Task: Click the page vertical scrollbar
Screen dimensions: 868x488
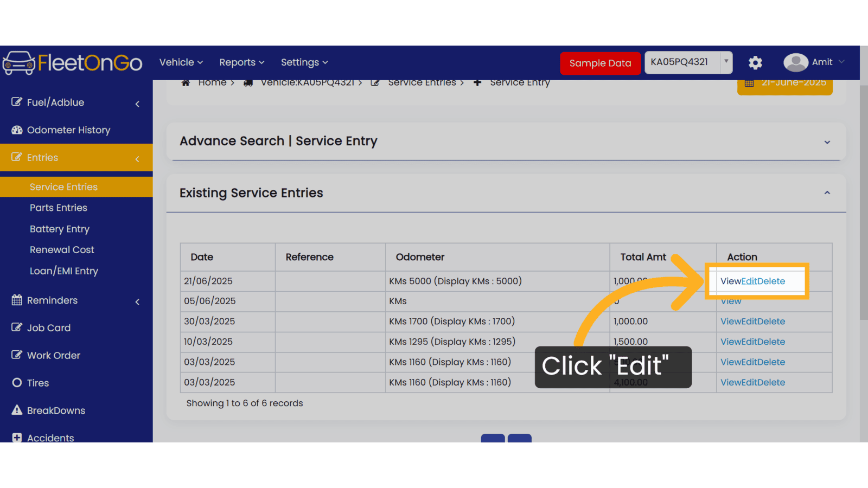Action: 864,203
